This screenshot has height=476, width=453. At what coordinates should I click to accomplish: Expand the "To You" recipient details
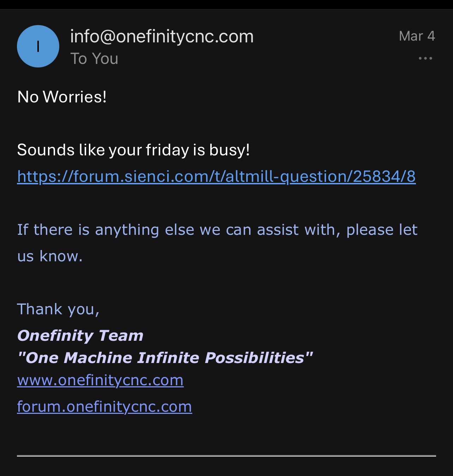pos(94,59)
